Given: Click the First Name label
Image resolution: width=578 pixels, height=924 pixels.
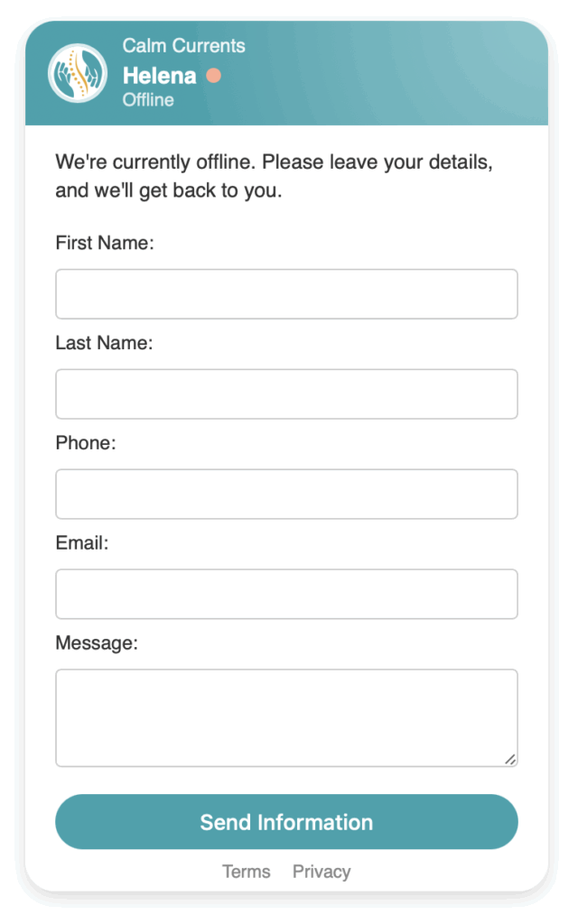Looking at the screenshot, I should [105, 243].
